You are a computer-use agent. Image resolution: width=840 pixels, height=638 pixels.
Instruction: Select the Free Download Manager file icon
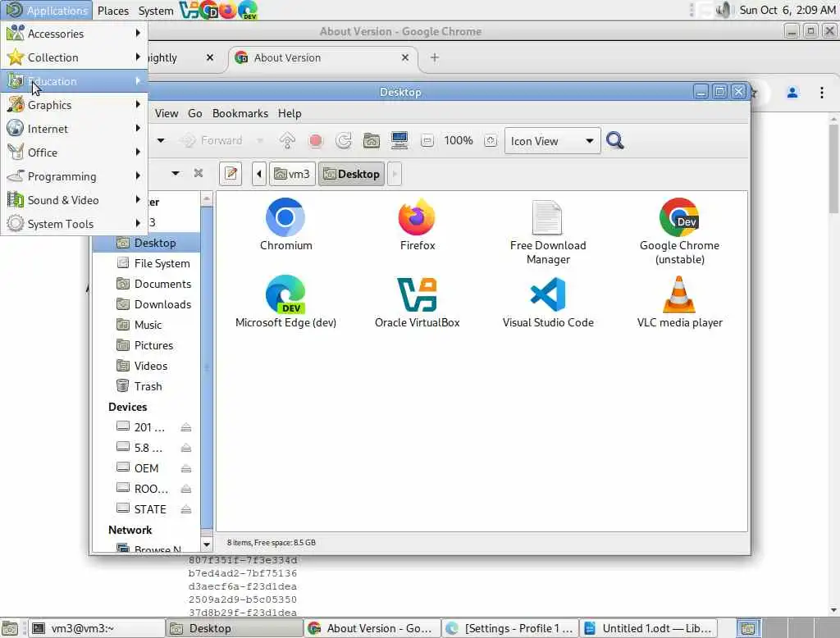pos(547,233)
